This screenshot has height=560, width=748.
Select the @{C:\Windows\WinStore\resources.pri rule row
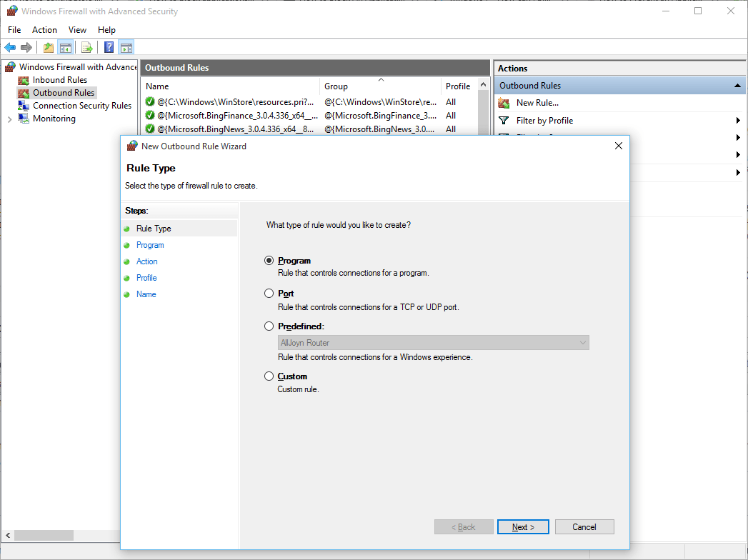pyautogui.click(x=310, y=101)
